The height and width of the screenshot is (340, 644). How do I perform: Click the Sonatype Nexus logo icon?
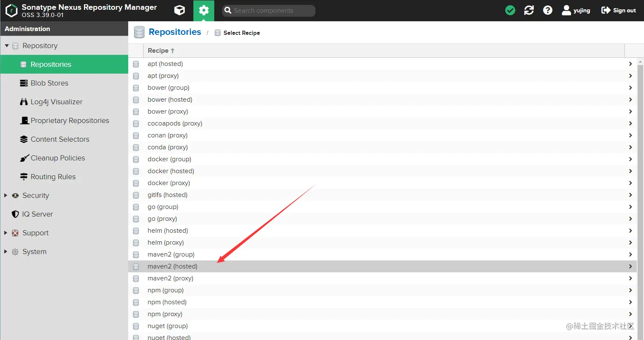pos(11,10)
